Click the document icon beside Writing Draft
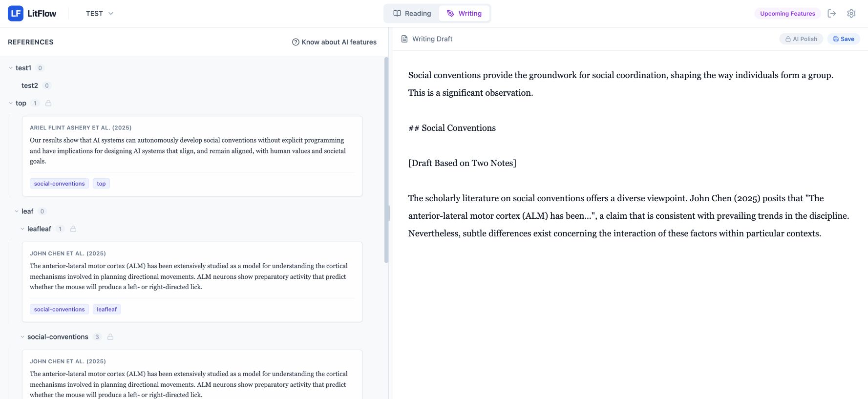Screen dimensions: 868x399 [x=404, y=39]
